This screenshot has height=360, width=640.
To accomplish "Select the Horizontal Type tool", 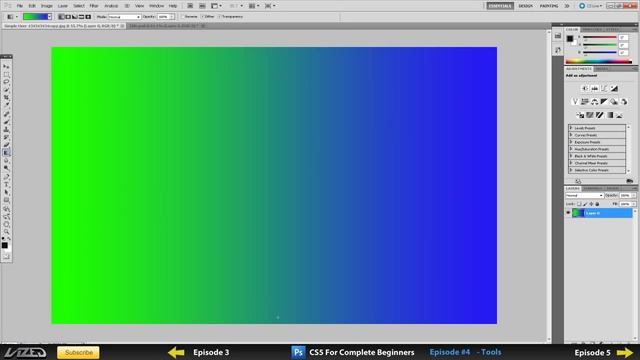I will pos(6,184).
